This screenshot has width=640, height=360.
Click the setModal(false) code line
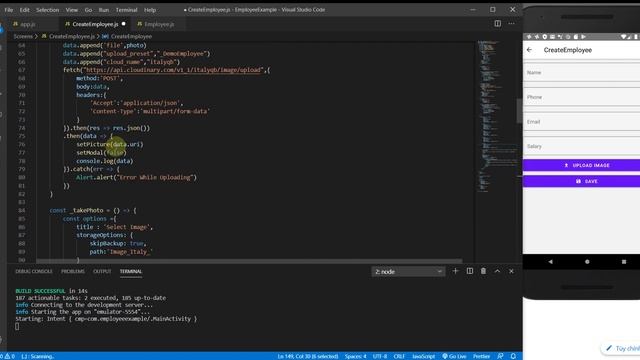click(x=101, y=153)
